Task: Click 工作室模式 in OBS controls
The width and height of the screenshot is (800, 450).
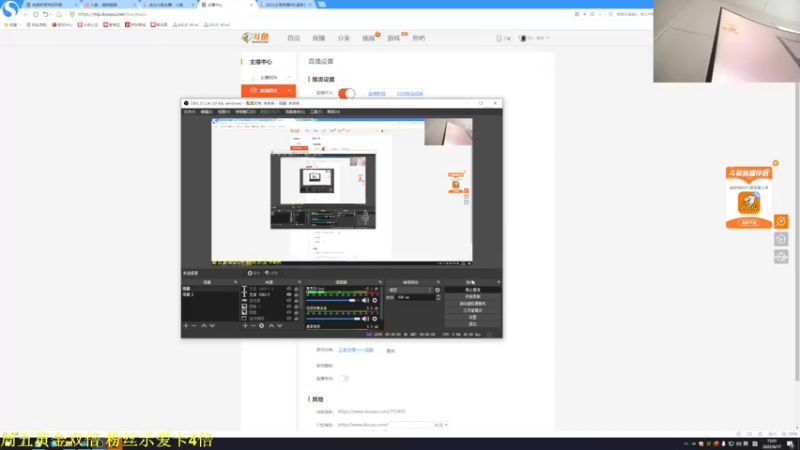Action: tap(472, 310)
